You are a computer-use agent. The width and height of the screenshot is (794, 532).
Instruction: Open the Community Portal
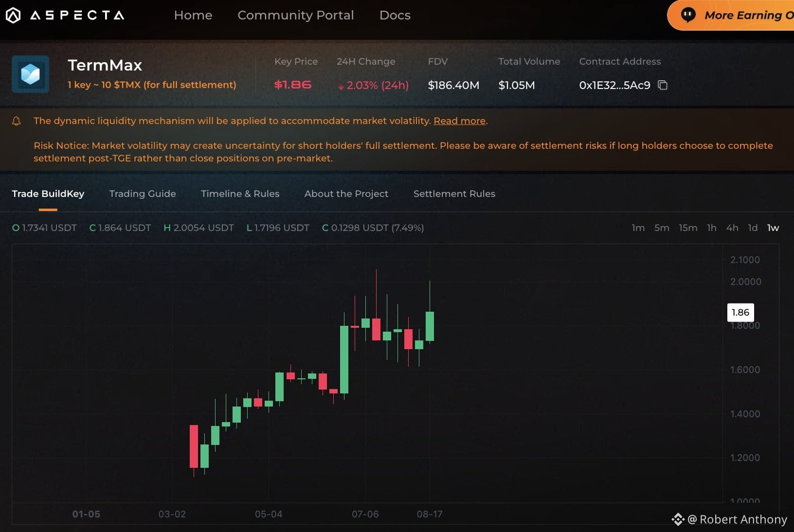pos(296,15)
